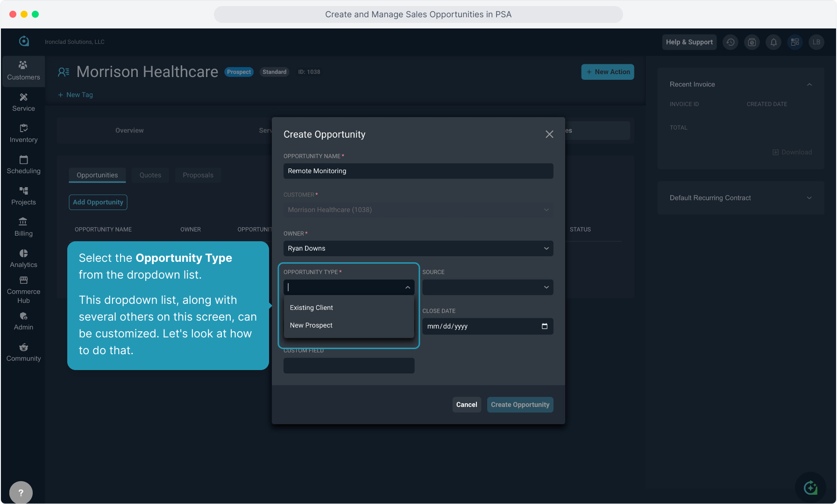Open the Inventory sidebar icon

(23, 133)
